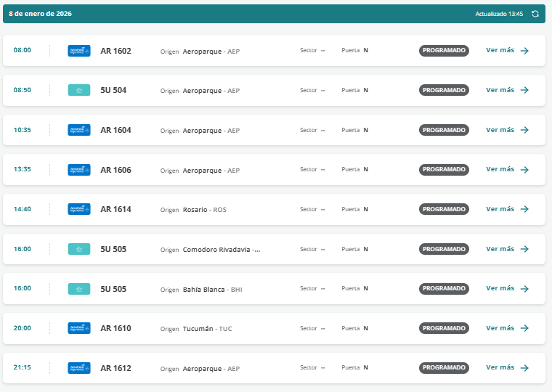This screenshot has width=552, height=392.
Task: Click the refresh icon next to Actualizado 13:45
Action: point(535,14)
